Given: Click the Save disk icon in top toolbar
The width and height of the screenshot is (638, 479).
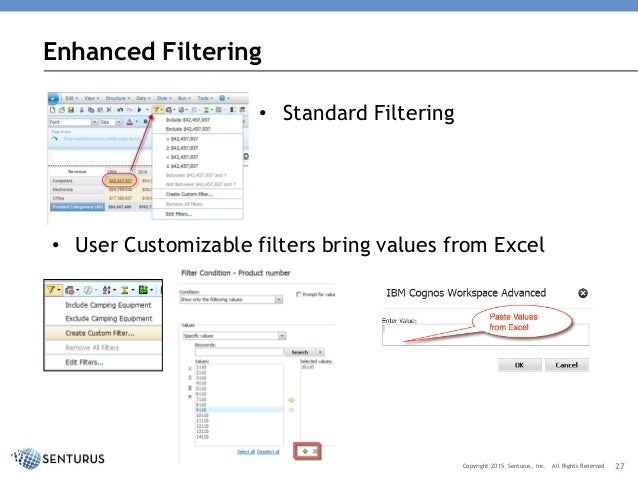Looking at the screenshot, I should (x=70, y=110).
